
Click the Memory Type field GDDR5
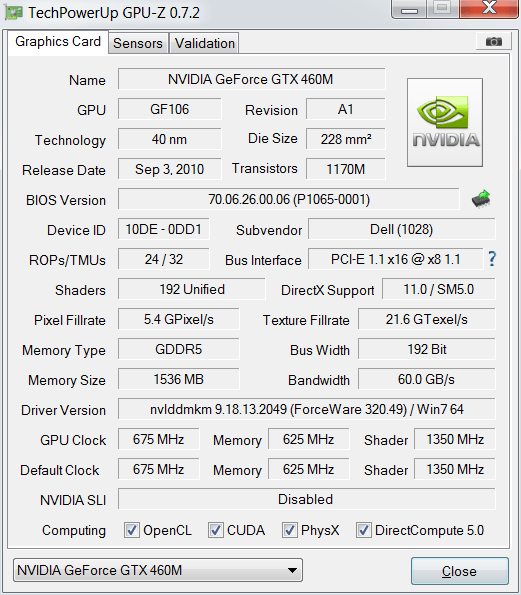click(x=178, y=349)
